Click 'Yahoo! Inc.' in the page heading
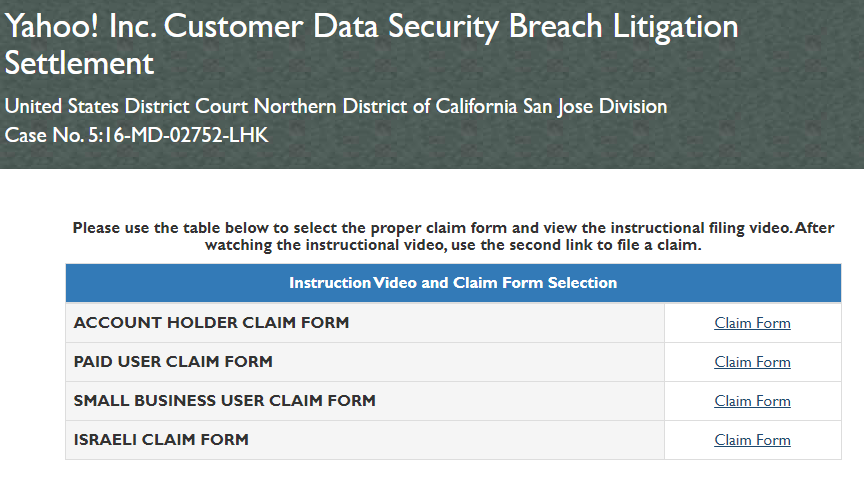The height and width of the screenshot is (496, 864). click(x=80, y=26)
